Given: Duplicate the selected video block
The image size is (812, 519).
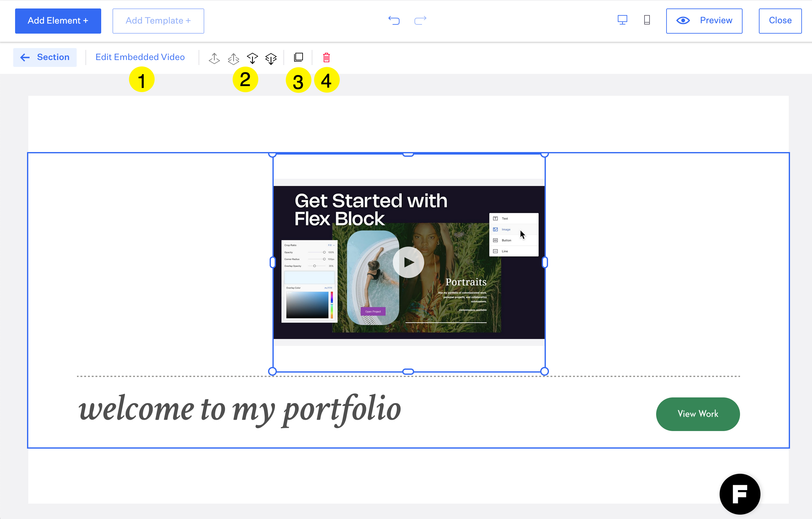Looking at the screenshot, I should tap(299, 57).
